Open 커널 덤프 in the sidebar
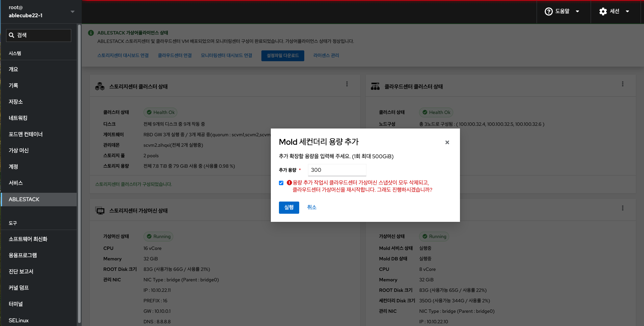644x326 pixels. pos(39,288)
